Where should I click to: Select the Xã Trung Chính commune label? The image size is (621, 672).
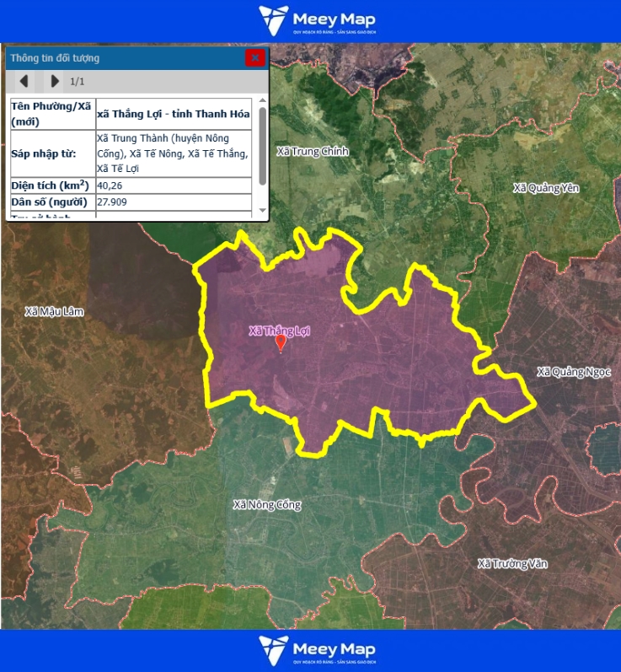click(312, 152)
